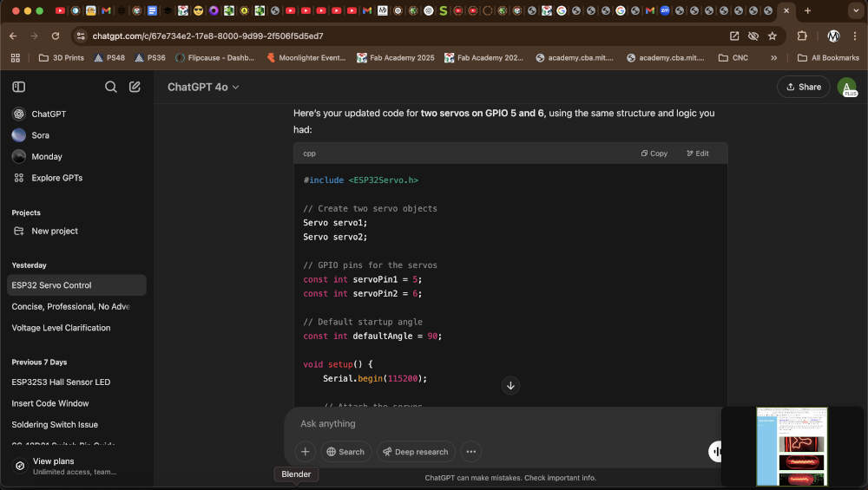The image size is (868, 490).
Task: Collapse the ChatGPT sidebar panel
Action: [19, 87]
